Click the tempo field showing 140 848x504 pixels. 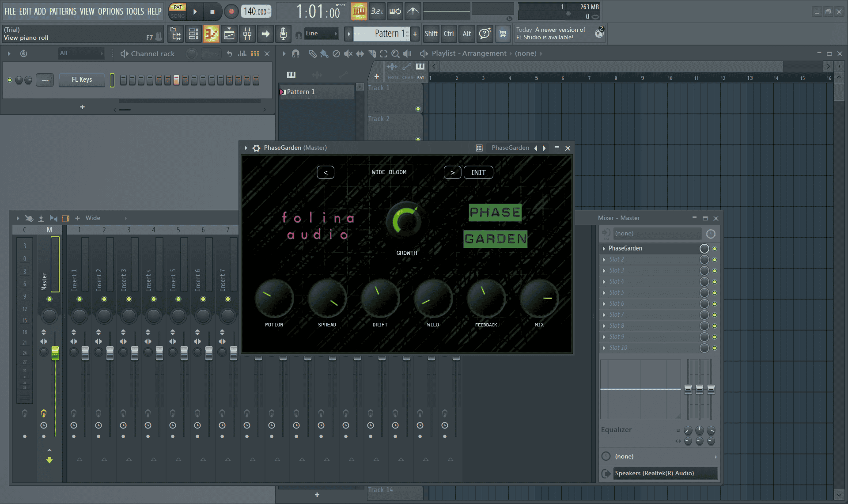(x=256, y=11)
